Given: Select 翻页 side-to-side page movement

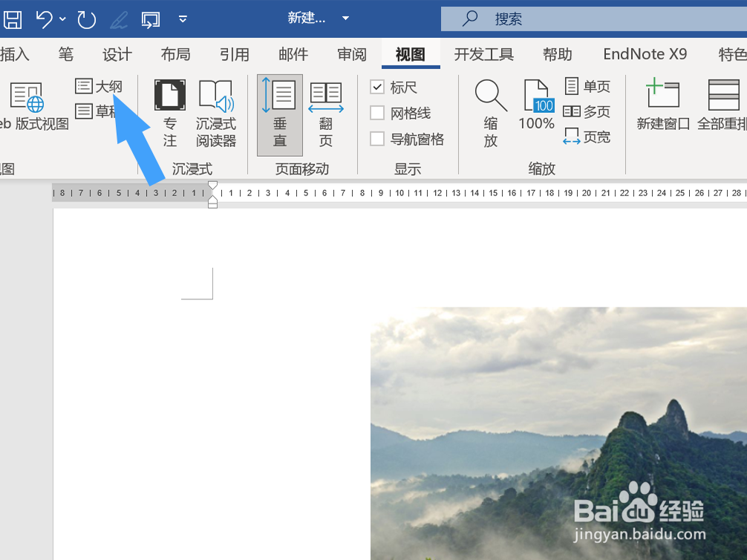Looking at the screenshot, I should [326, 115].
